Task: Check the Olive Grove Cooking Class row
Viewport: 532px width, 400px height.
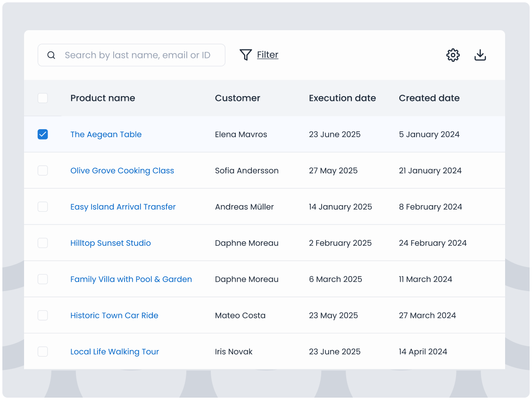Action: tap(43, 170)
